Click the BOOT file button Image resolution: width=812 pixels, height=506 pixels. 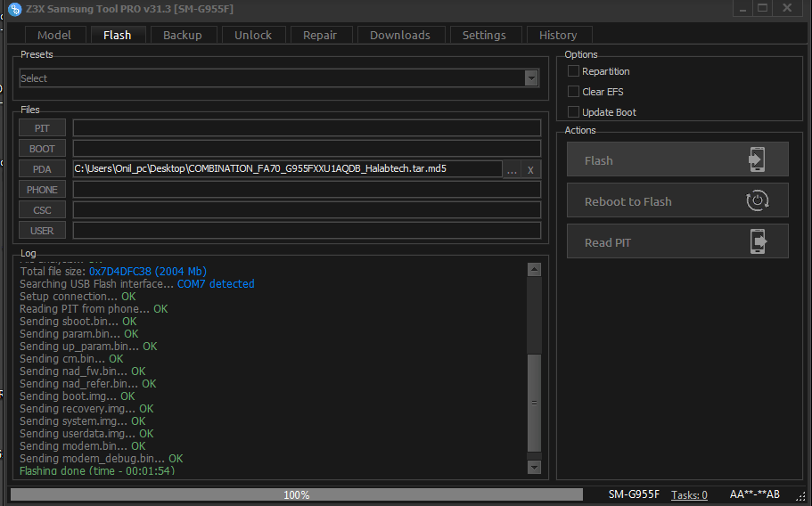click(x=42, y=149)
